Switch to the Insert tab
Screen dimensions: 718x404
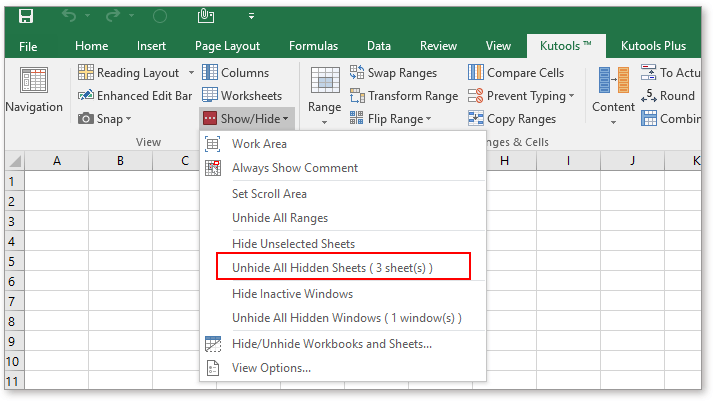coord(151,46)
